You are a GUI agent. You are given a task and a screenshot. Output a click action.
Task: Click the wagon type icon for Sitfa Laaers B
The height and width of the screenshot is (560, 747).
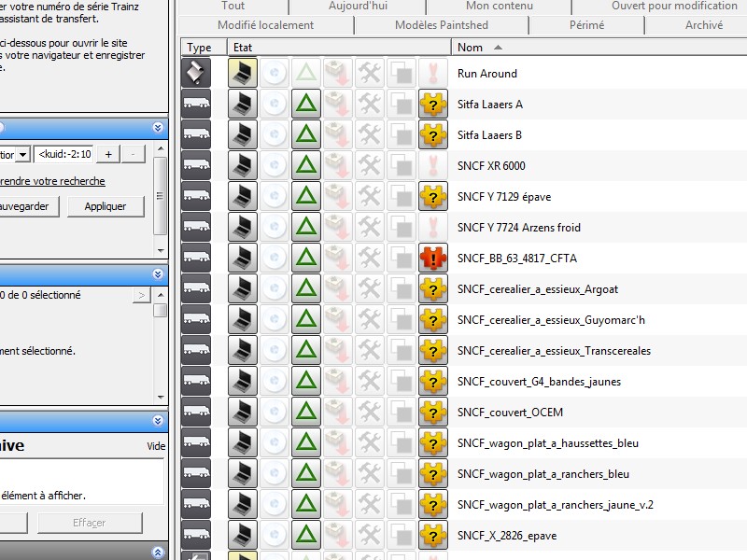tap(196, 134)
